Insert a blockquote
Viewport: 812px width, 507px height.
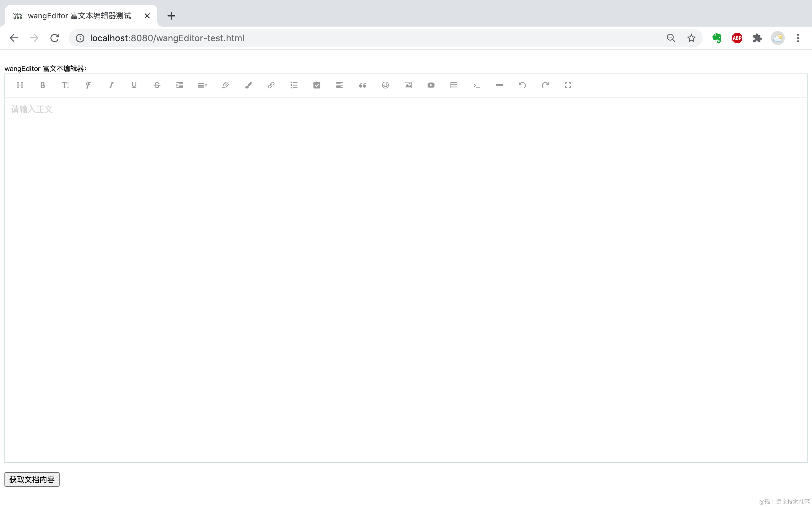click(362, 85)
